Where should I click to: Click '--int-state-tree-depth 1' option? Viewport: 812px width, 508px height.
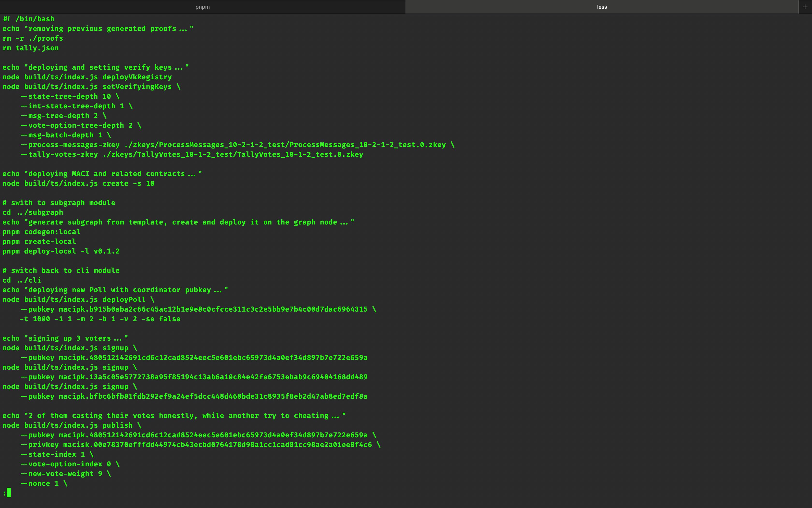[77, 106]
